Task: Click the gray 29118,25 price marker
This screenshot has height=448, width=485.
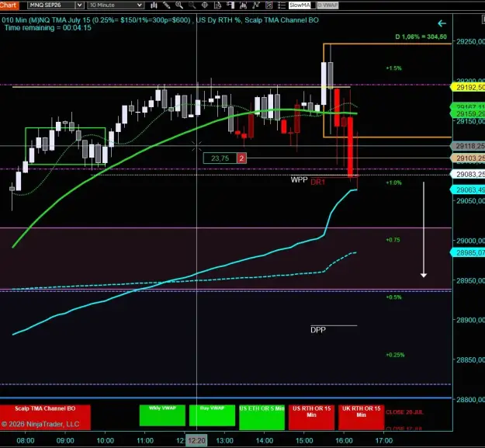Action: coord(469,146)
